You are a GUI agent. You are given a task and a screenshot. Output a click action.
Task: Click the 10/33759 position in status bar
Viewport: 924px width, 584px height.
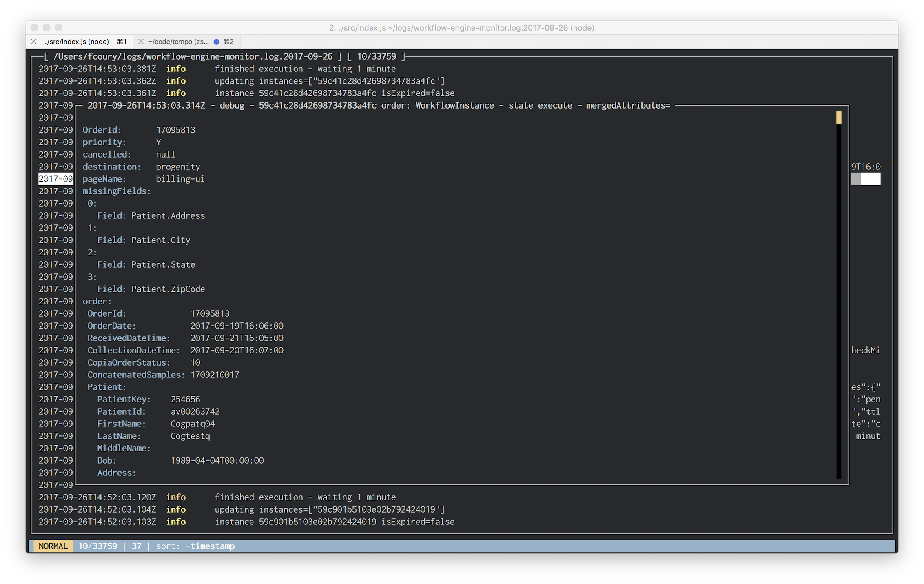pyautogui.click(x=97, y=546)
